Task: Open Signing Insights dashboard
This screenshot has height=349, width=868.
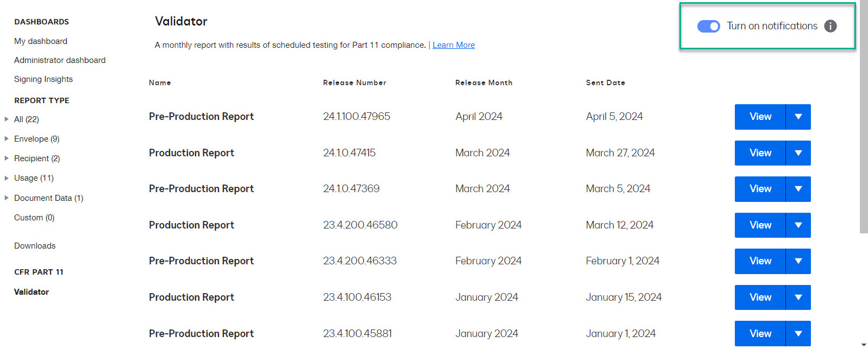Action: coord(43,79)
